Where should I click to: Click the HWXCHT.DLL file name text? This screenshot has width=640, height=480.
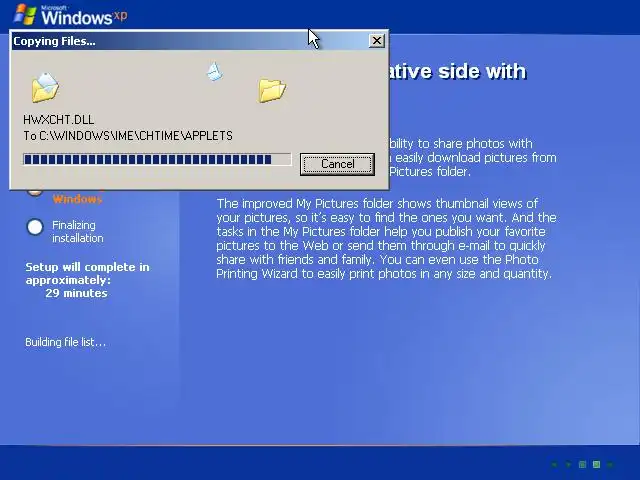point(59,120)
